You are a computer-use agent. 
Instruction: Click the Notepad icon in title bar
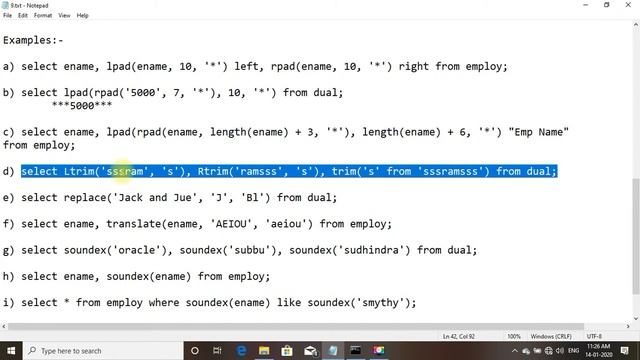[x=5, y=5]
